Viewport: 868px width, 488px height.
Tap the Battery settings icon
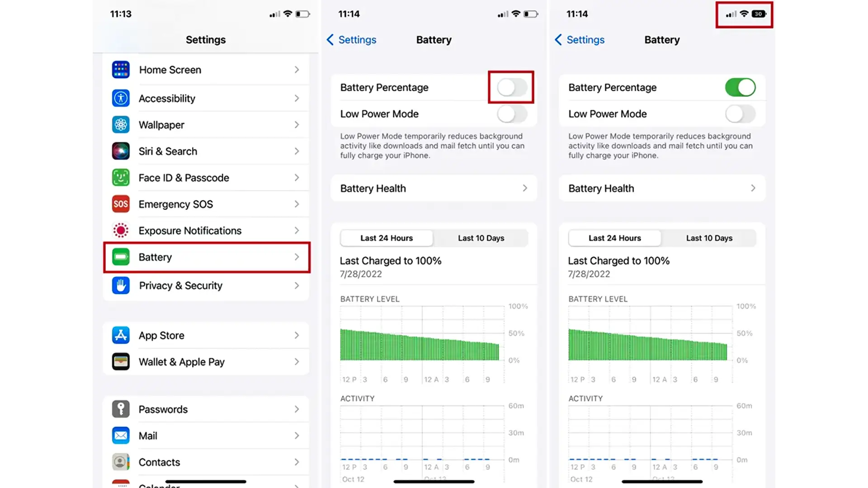click(121, 257)
